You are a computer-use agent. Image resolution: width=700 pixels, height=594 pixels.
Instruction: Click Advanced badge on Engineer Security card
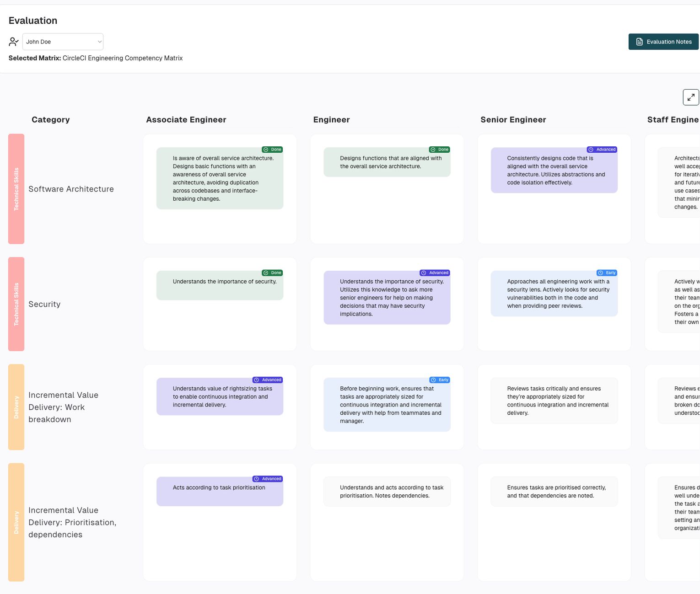click(435, 273)
